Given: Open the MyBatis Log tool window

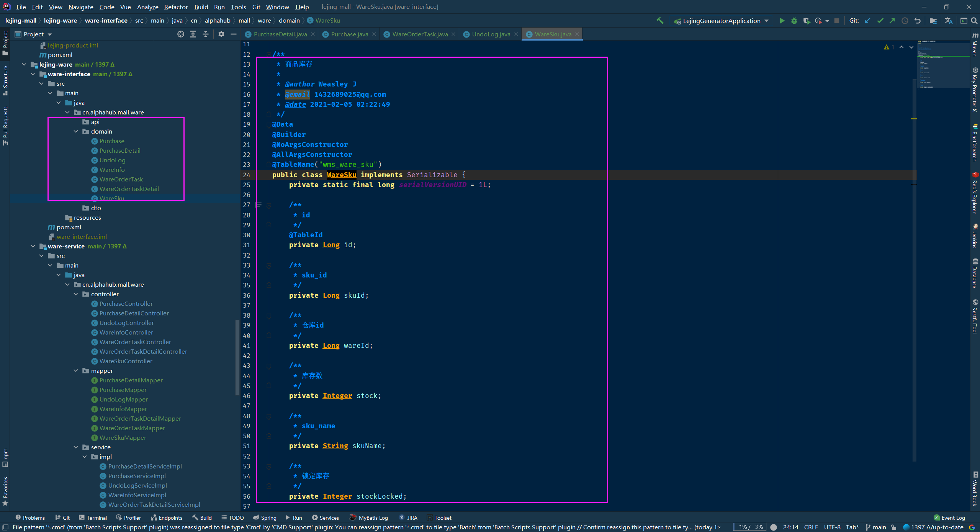Looking at the screenshot, I should click(x=369, y=517).
